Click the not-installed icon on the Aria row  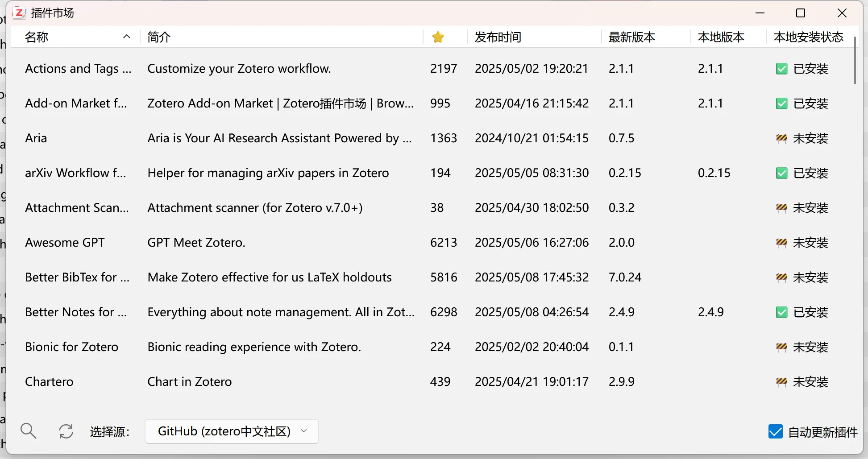[781, 138]
